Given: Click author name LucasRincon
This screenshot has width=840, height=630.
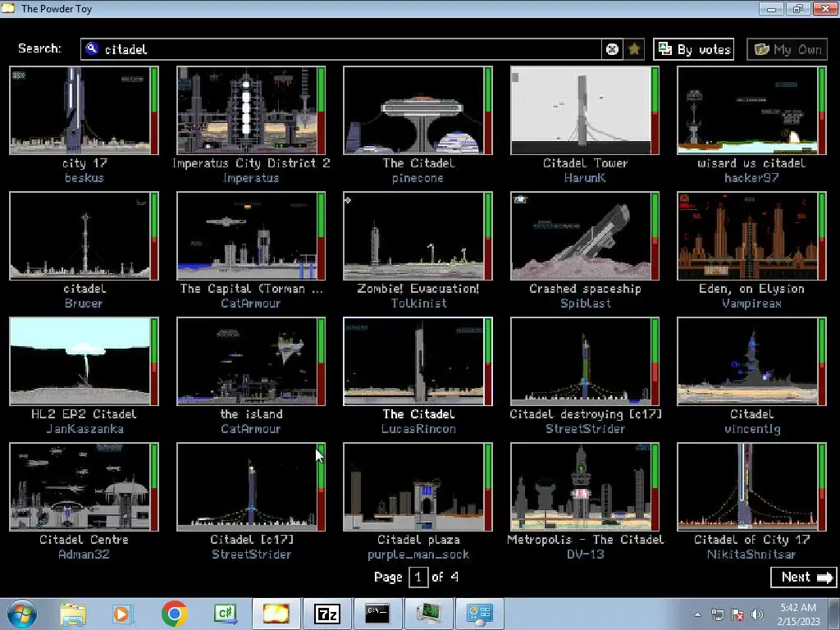Looking at the screenshot, I should [418, 428].
